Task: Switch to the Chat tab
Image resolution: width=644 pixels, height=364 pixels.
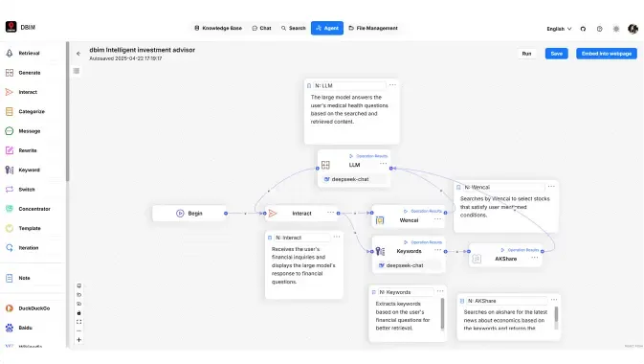Action: [261, 28]
